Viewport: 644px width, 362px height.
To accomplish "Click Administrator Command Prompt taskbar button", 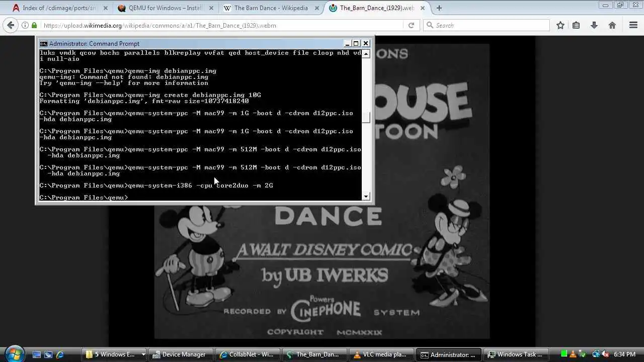I will [x=449, y=354].
